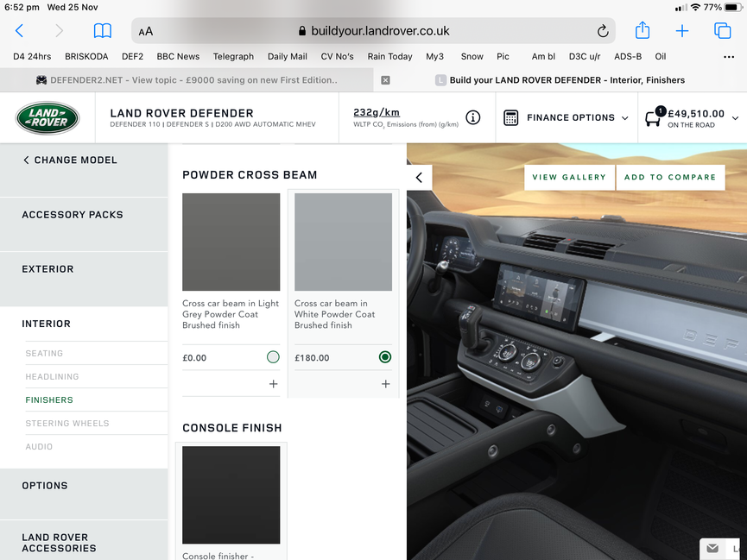Select the Finishers subsection
The width and height of the screenshot is (747, 560).
coord(49,400)
